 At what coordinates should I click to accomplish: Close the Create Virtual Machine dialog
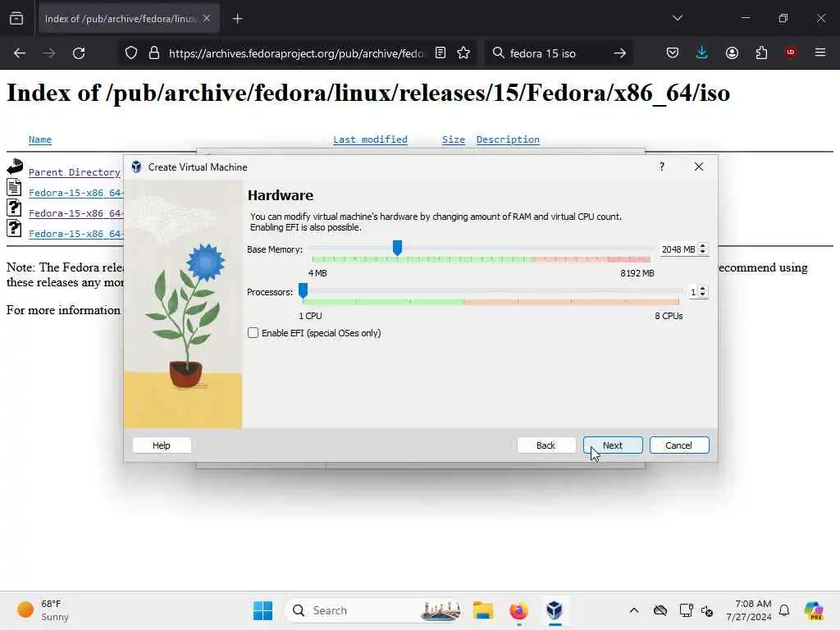(699, 167)
